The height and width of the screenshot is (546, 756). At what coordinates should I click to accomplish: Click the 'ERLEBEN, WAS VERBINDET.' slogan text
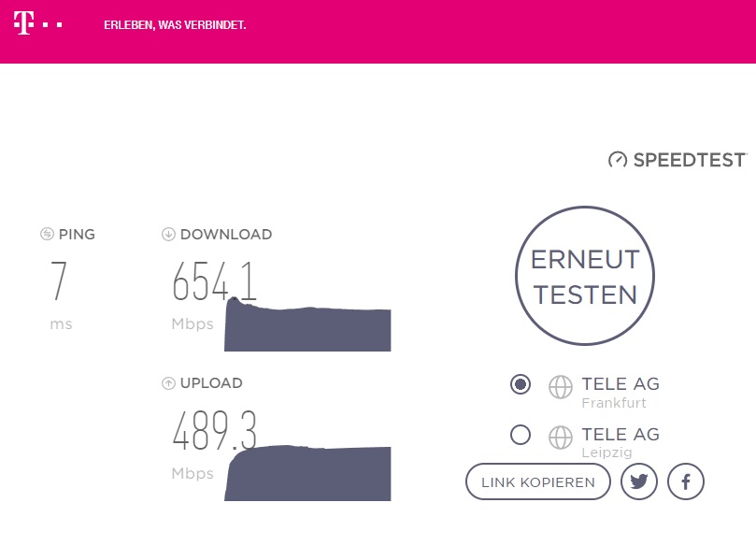(175, 25)
